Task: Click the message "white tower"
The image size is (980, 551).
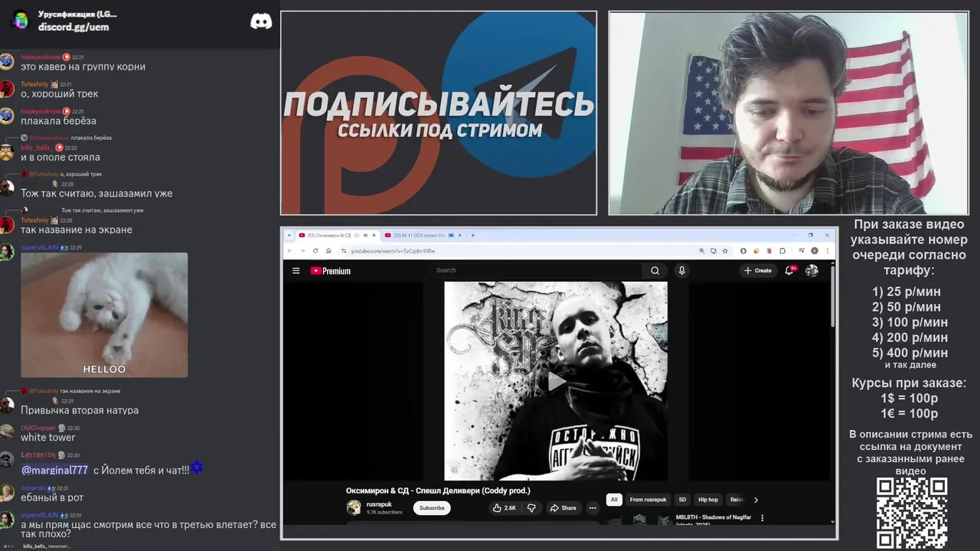Action: click(47, 437)
